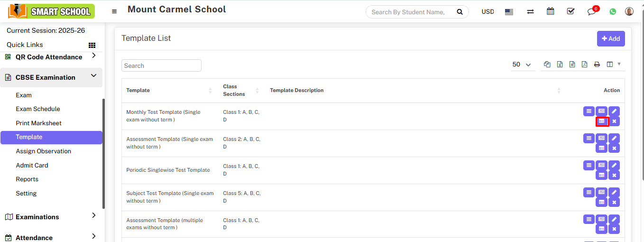
Task: Click the Add button for templates
Action: coord(610,39)
